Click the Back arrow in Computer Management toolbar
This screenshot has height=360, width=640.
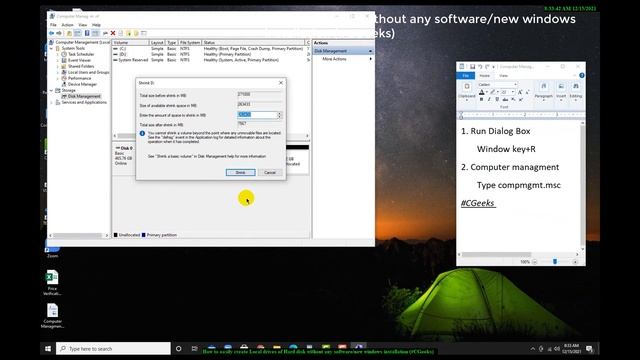point(51,33)
